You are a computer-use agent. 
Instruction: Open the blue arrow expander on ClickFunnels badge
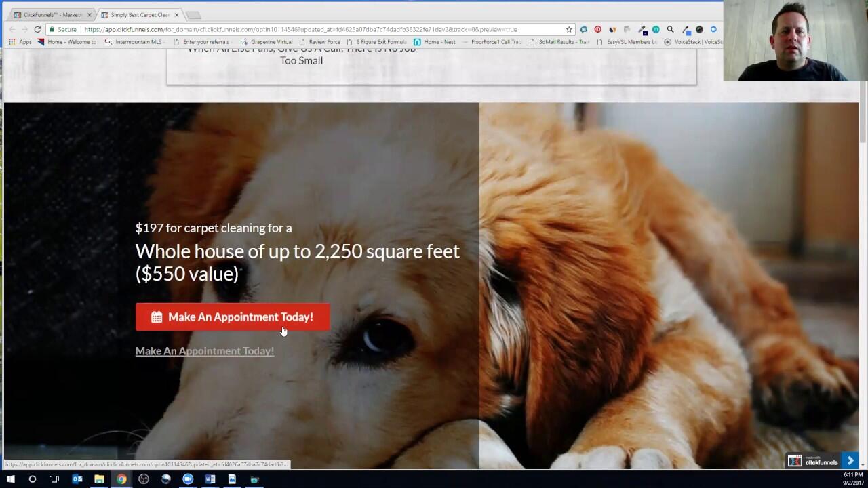[x=850, y=460]
